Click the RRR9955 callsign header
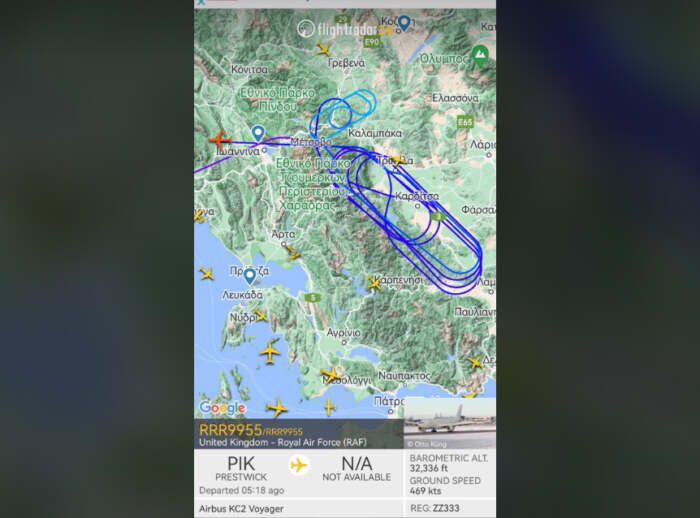The image size is (700, 518). [230, 430]
